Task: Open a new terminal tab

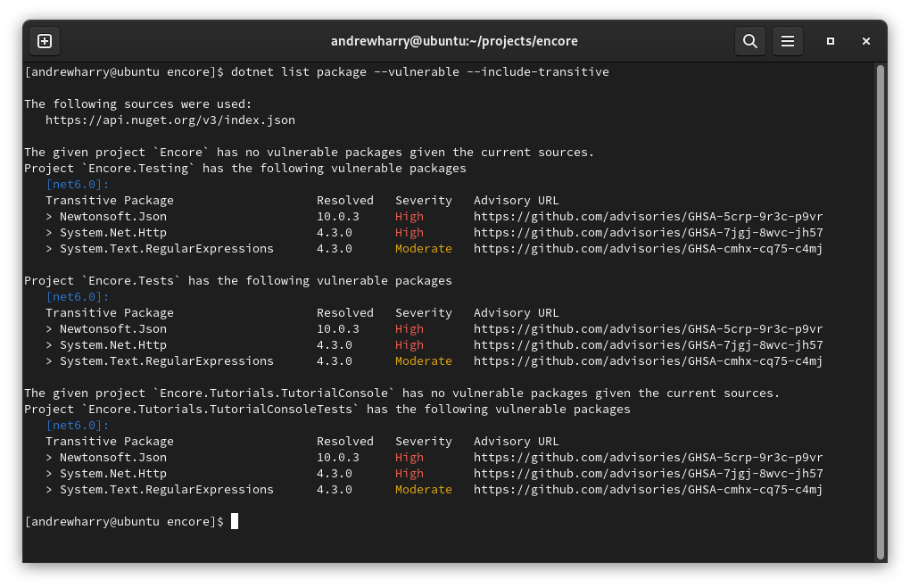Action: [44, 40]
